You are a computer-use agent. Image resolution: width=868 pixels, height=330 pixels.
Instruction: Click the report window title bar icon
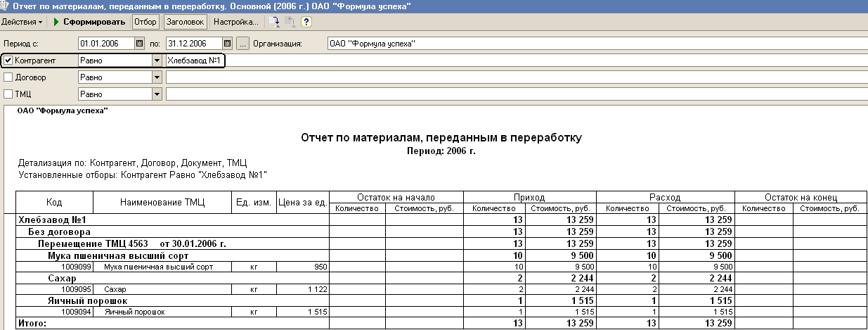tap(6, 6)
